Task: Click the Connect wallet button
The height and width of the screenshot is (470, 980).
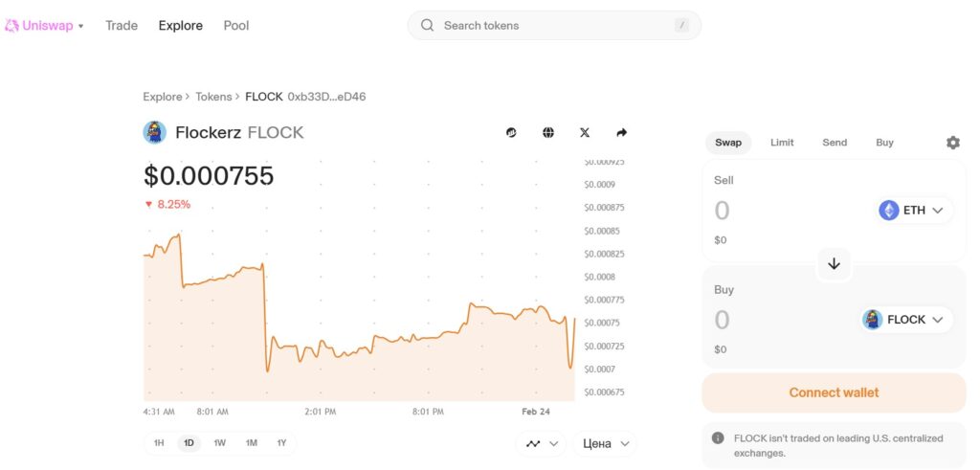Action: 834,392
